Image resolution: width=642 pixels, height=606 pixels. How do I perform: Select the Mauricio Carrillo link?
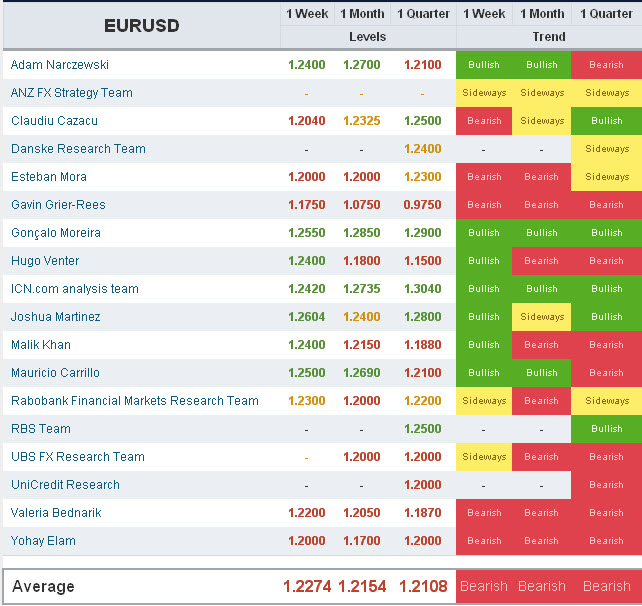[x=55, y=373]
